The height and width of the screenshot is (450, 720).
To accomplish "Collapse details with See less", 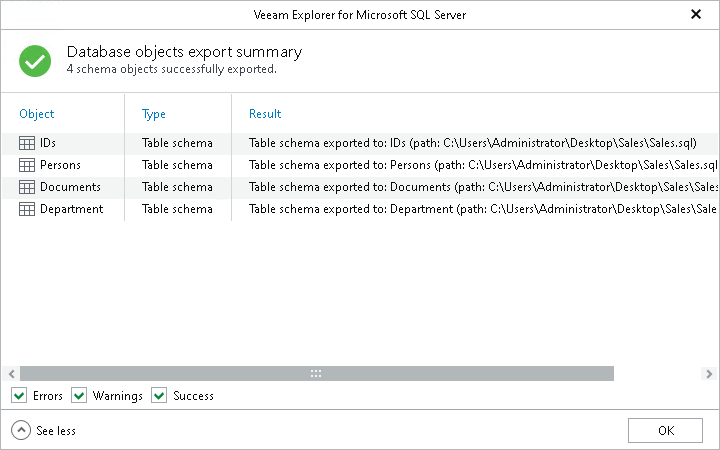I will (x=56, y=431).
